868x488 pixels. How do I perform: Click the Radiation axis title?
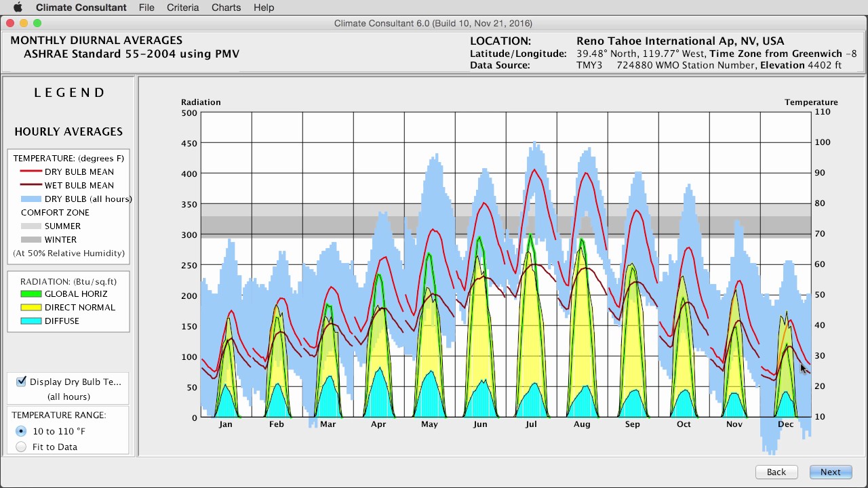pyautogui.click(x=201, y=102)
